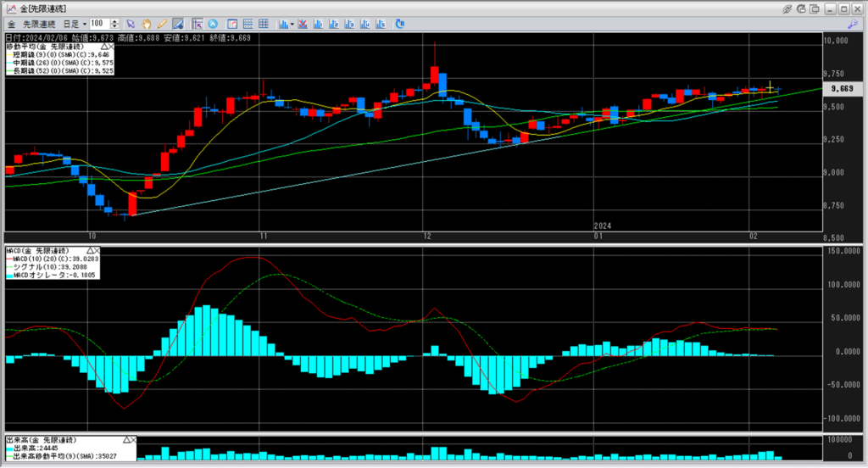The width and height of the screenshot is (868, 468).
Task: Click the bar count field showing 100
Action: [99, 24]
